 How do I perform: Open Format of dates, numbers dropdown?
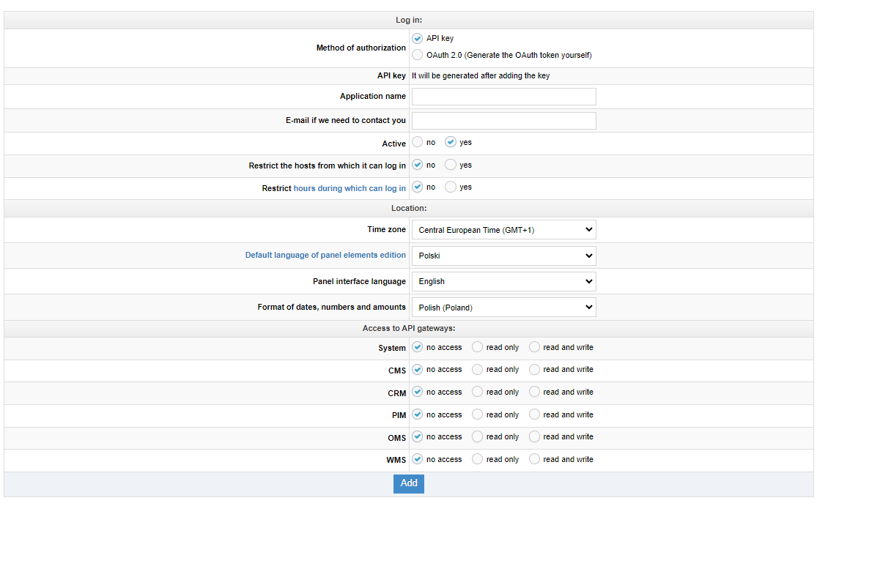[x=504, y=307]
